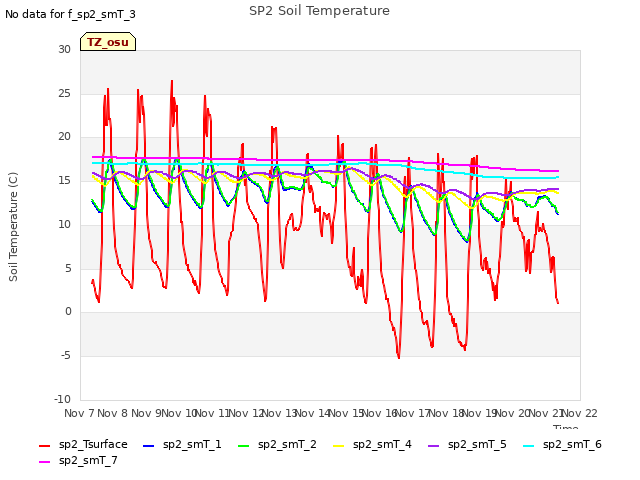Click the 15 y-axis tick label

tap(64, 180)
